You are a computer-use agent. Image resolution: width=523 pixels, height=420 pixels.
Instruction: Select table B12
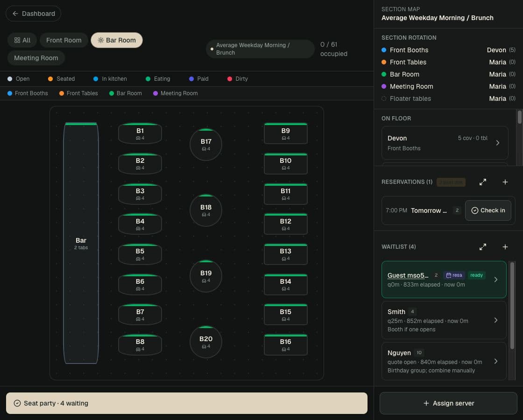tap(285, 224)
